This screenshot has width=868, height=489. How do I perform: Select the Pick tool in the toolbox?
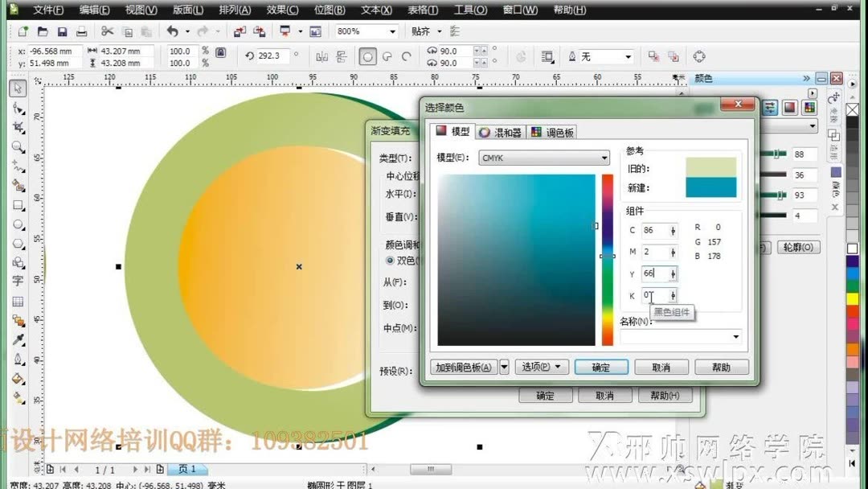[x=18, y=88]
